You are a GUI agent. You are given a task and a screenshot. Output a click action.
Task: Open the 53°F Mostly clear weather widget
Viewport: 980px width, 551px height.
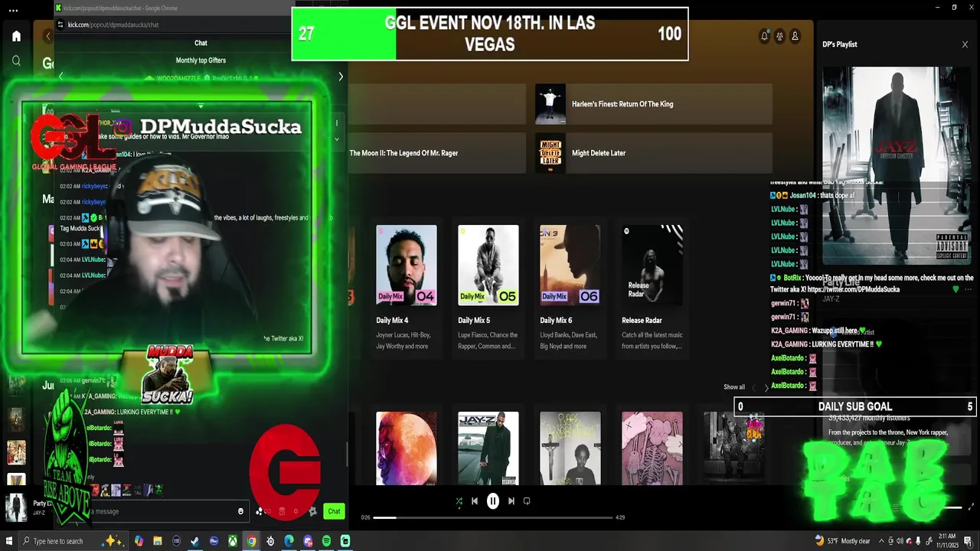(x=842, y=541)
